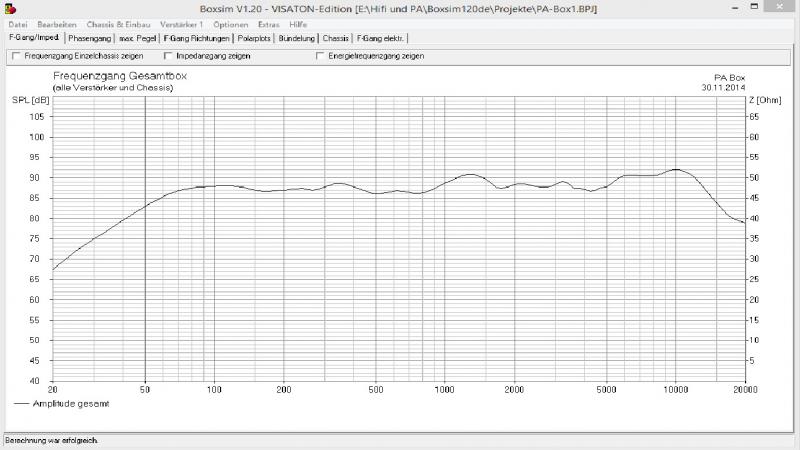Image resolution: width=800 pixels, height=450 pixels.
Task: Open the Datei menu
Action: tap(18, 24)
